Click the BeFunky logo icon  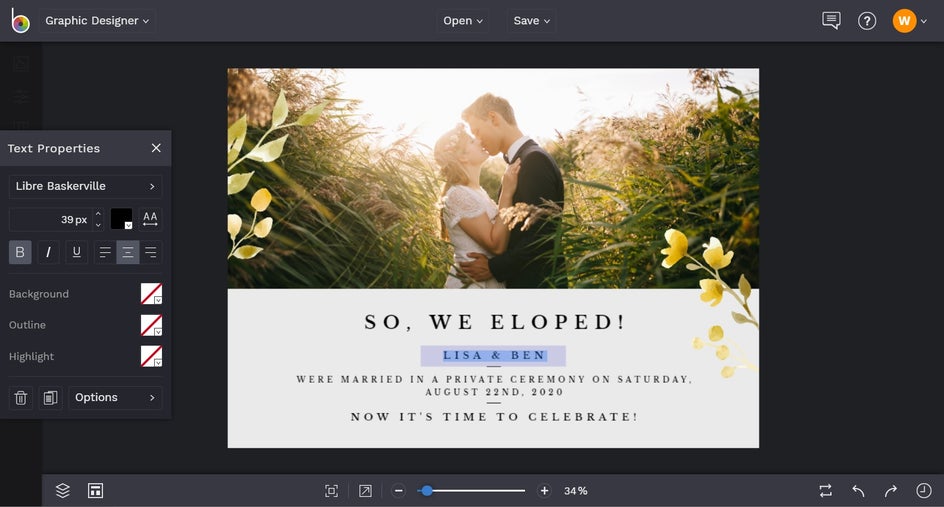pos(20,20)
